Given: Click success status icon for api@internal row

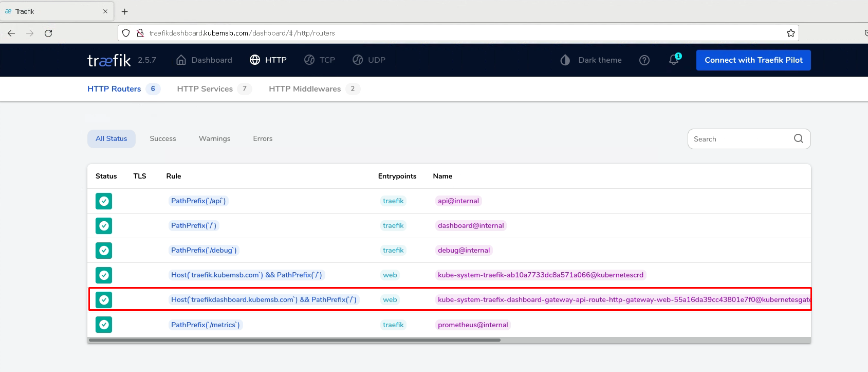Looking at the screenshot, I should (104, 201).
